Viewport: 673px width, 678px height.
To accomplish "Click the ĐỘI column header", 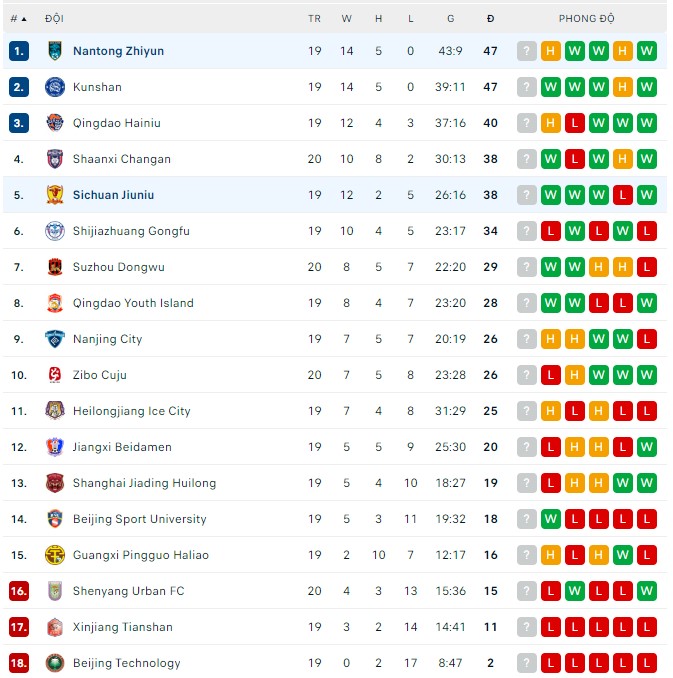I will pos(54,19).
